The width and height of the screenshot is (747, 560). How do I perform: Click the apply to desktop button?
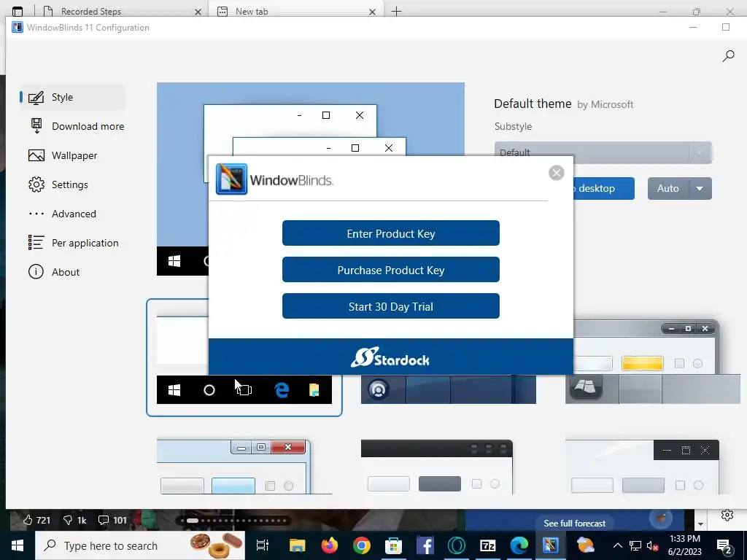point(604,189)
